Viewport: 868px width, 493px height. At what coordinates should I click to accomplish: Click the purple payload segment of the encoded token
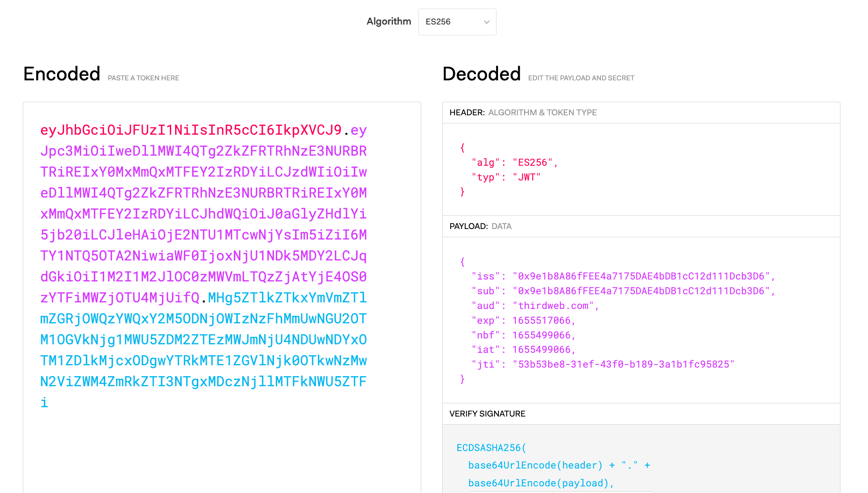[203, 214]
